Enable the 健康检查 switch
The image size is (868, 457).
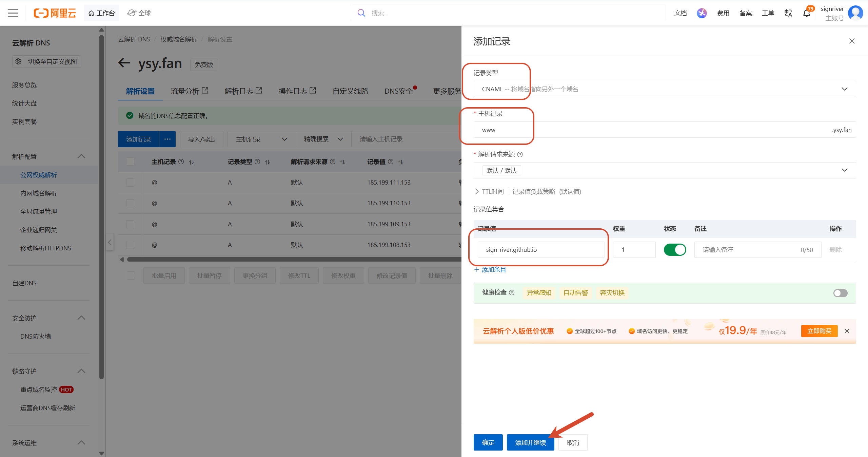841,293
